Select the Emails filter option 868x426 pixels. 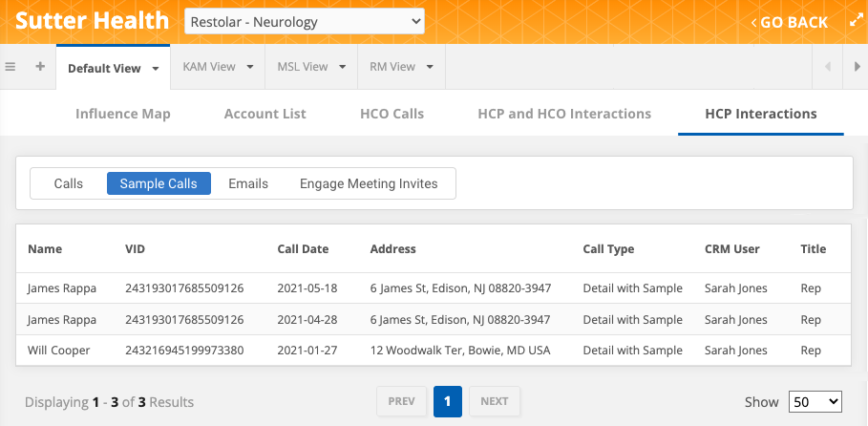pos(248,183)
